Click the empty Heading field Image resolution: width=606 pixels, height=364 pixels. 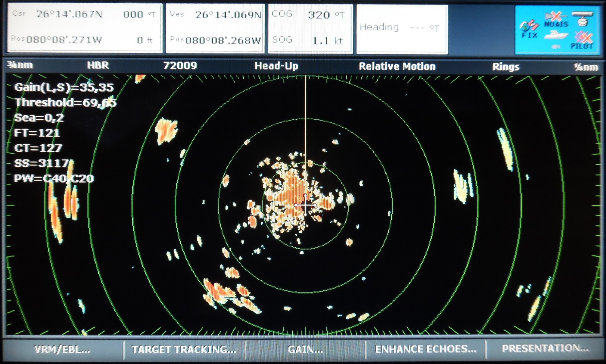click(x=402, y=28)
